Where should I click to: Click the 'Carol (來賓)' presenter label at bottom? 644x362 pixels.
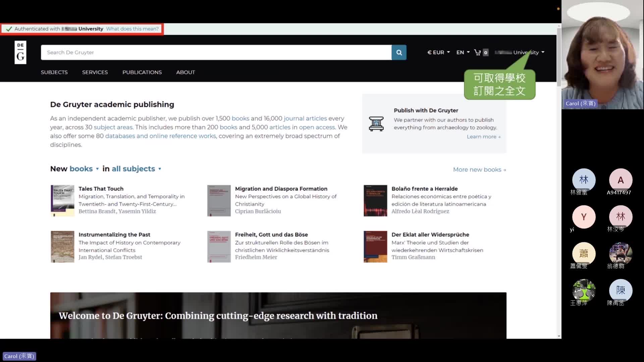pos(19,356)
